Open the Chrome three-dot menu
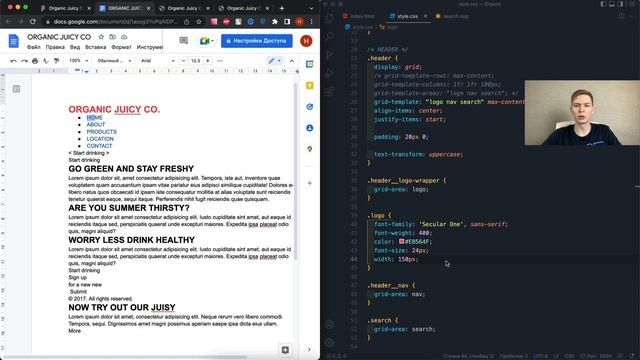Viewport: 640px width, 360px height. point(311,22)
